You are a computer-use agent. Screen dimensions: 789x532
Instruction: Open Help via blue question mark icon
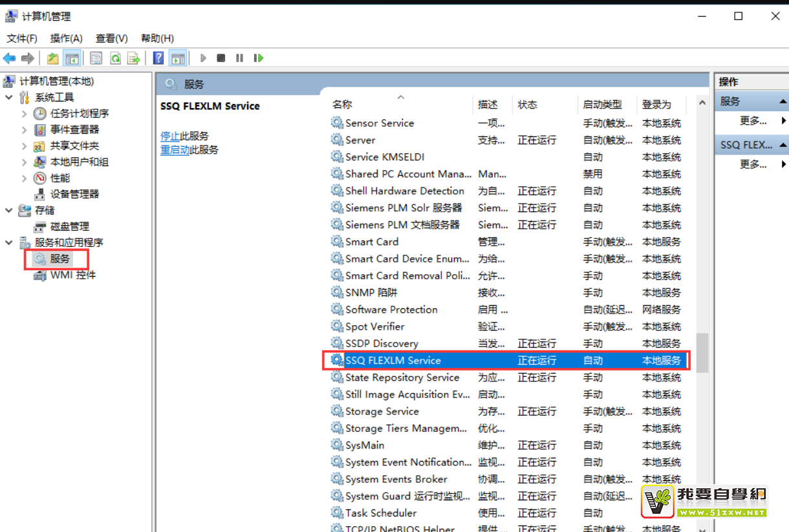(x=158, y=58)
